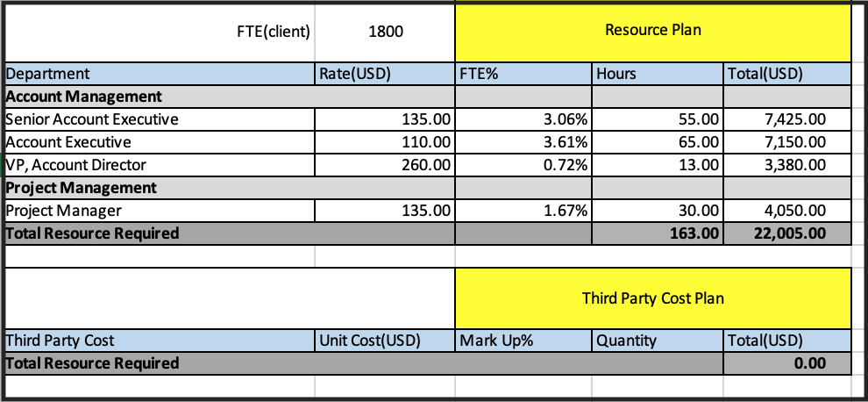868x402 pixels.
Task: Select the grand total 22,005.00 cell
Action: [x=787, y=233]
